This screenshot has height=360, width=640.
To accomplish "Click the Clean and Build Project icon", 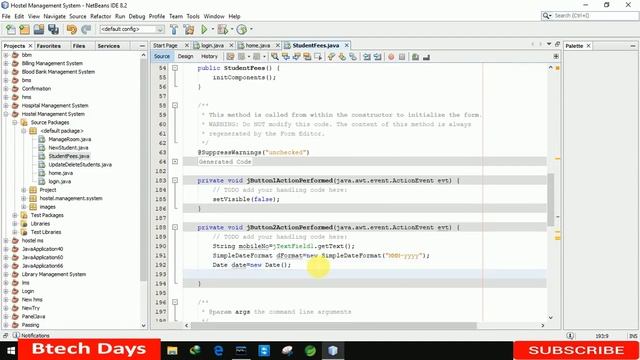I will click(189, 29).
